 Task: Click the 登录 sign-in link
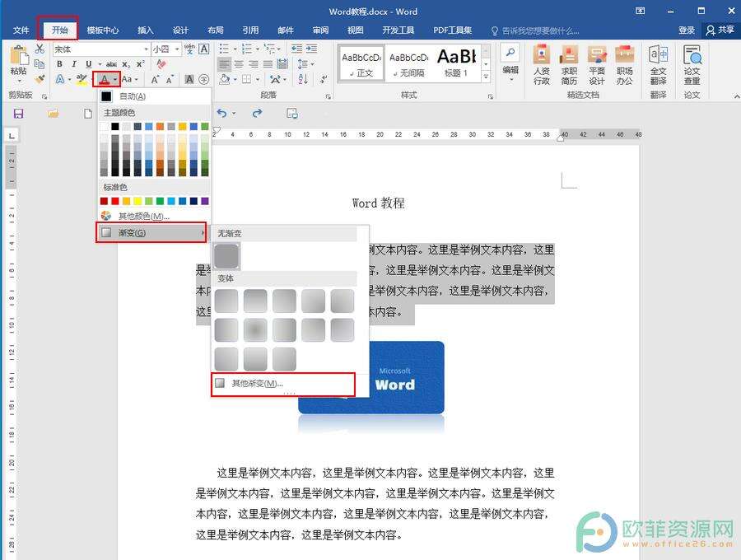pyautogui.click(x=687, y=30)
